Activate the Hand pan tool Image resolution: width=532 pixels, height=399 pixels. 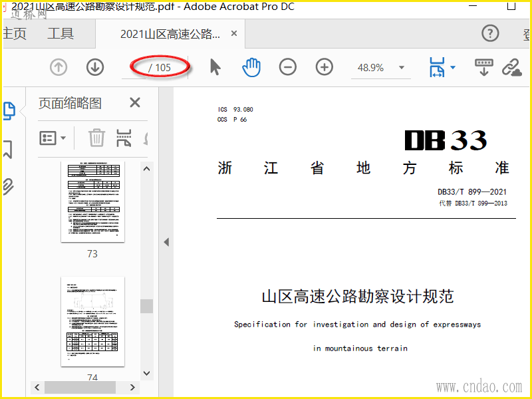(251, 67)
